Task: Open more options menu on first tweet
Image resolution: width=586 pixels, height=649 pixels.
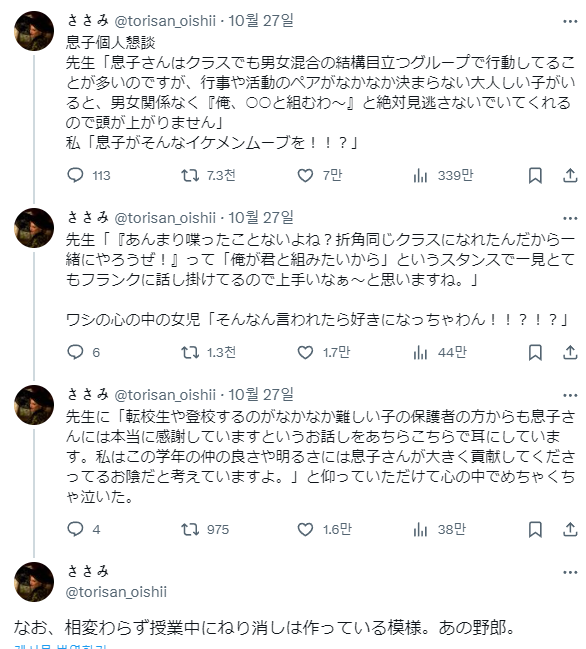Action: click(x=570, y=22)
